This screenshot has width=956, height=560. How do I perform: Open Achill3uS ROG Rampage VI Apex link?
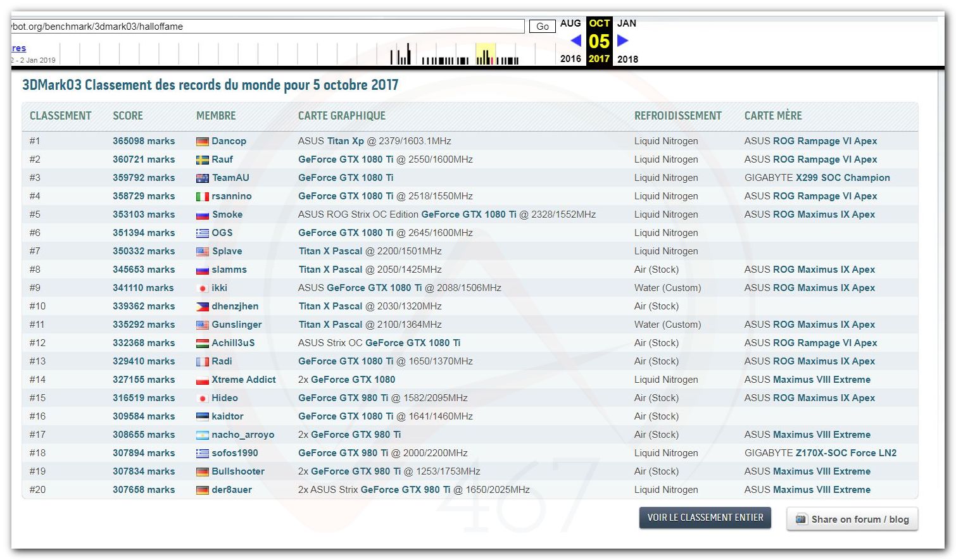click(825, 343)
